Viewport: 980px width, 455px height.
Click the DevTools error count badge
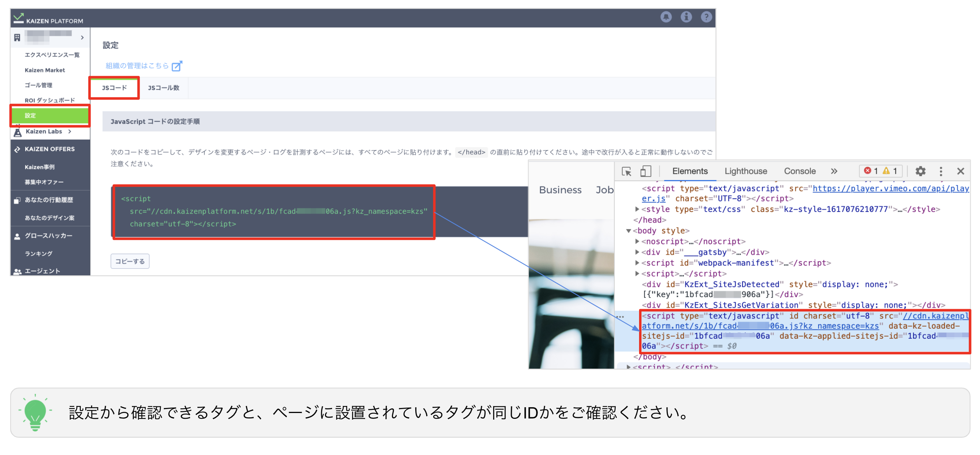[871, 171]
